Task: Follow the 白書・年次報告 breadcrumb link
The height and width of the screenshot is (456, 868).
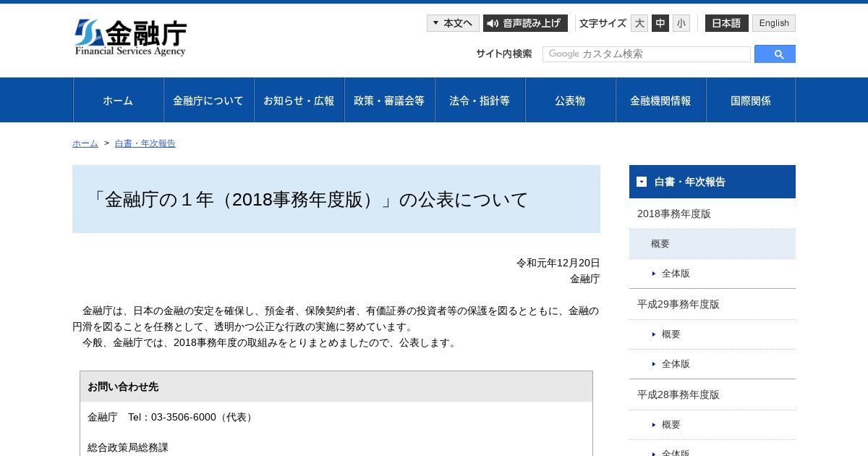Action: point(145,143)
